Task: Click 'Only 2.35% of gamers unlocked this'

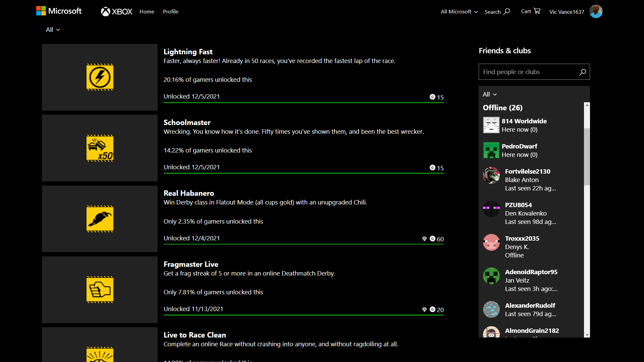Action: point(213,221)
